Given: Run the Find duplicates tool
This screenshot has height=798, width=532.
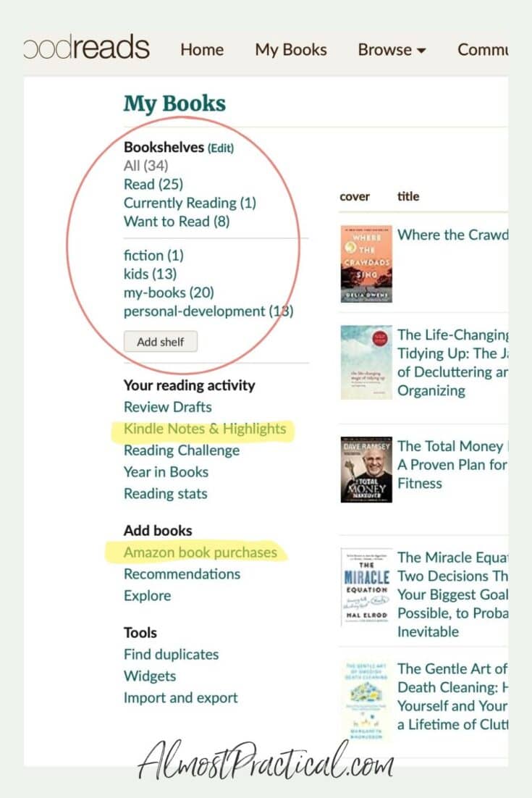Looking at the screenshot, I should click(173, 654).
